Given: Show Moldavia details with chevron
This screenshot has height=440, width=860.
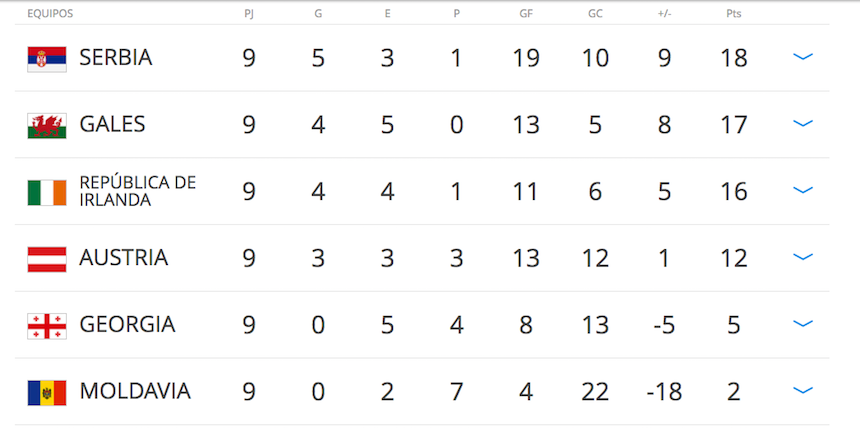Looking at the screenshot, I should (802, 391).
